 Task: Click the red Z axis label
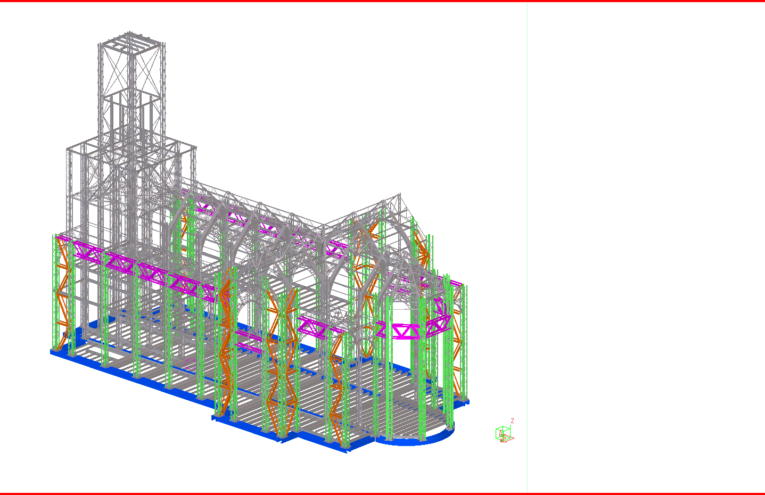(x=512, y=421)
